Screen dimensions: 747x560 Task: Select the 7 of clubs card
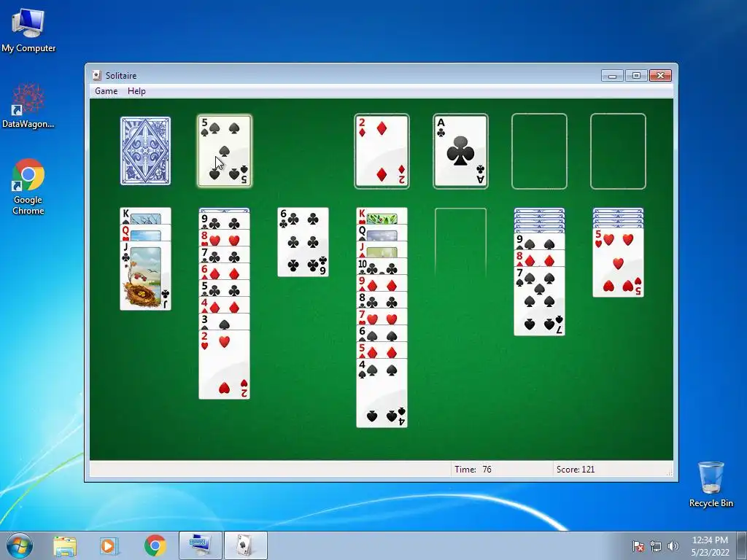coord(225,254)
